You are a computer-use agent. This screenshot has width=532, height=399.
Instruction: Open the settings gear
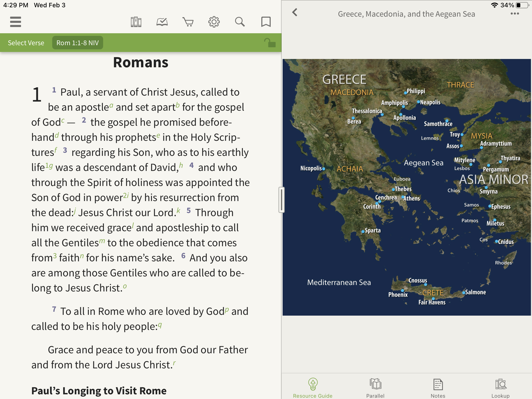click(x=214, y=22)
